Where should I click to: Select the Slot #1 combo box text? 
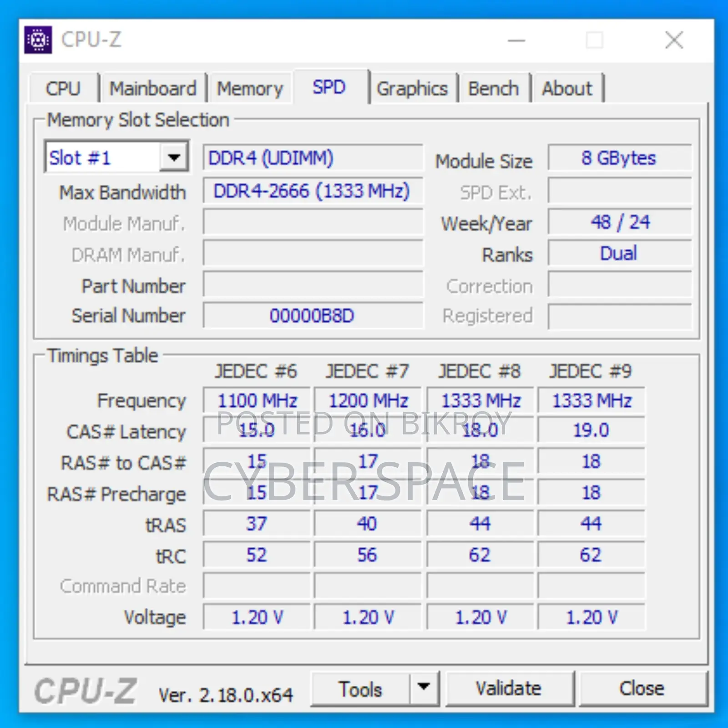(80, 158)
